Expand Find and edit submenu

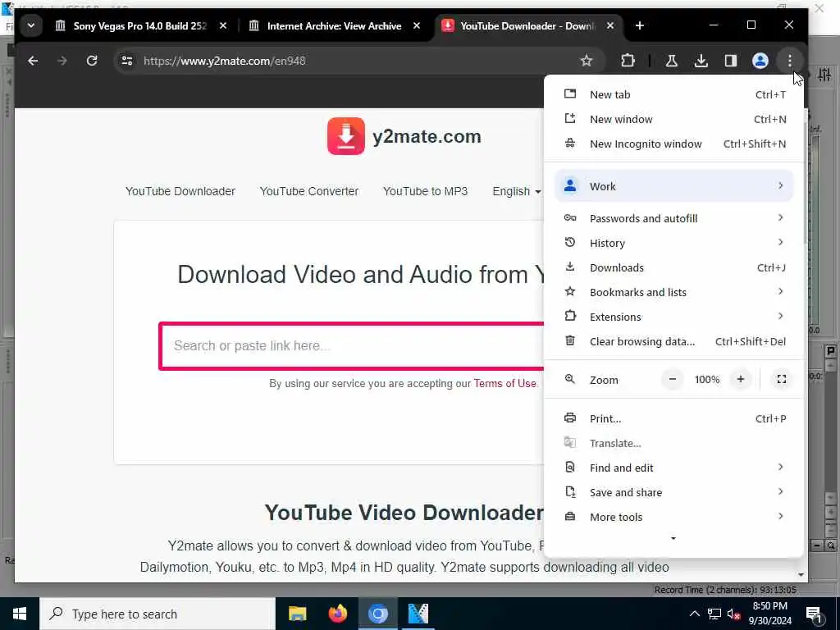click(x=674, y=468)
